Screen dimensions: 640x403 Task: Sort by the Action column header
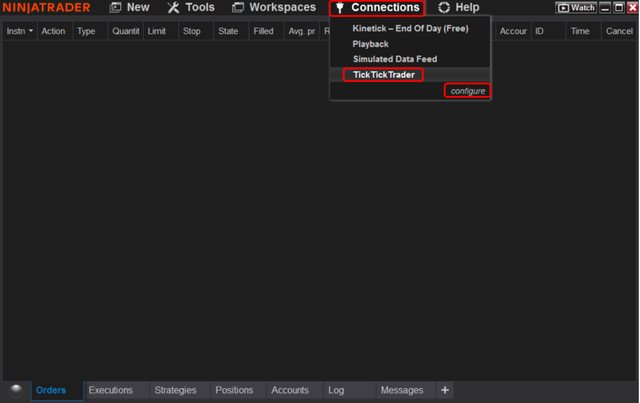53,31
